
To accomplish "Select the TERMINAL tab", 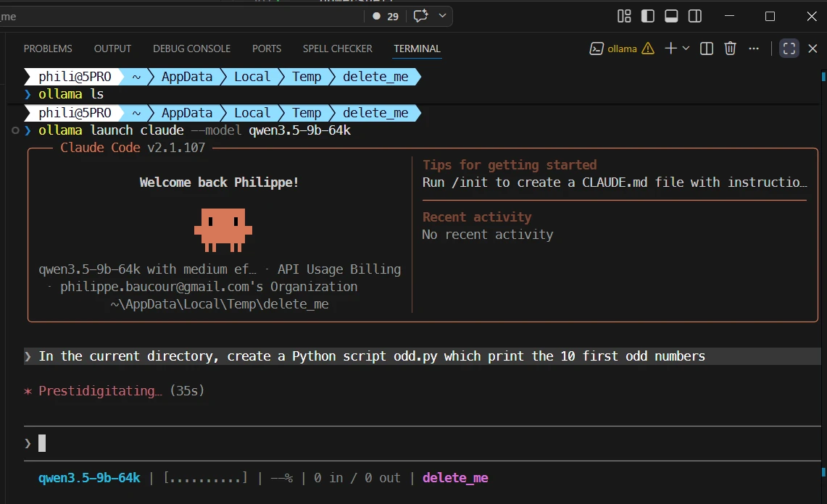I will [417, 49].
